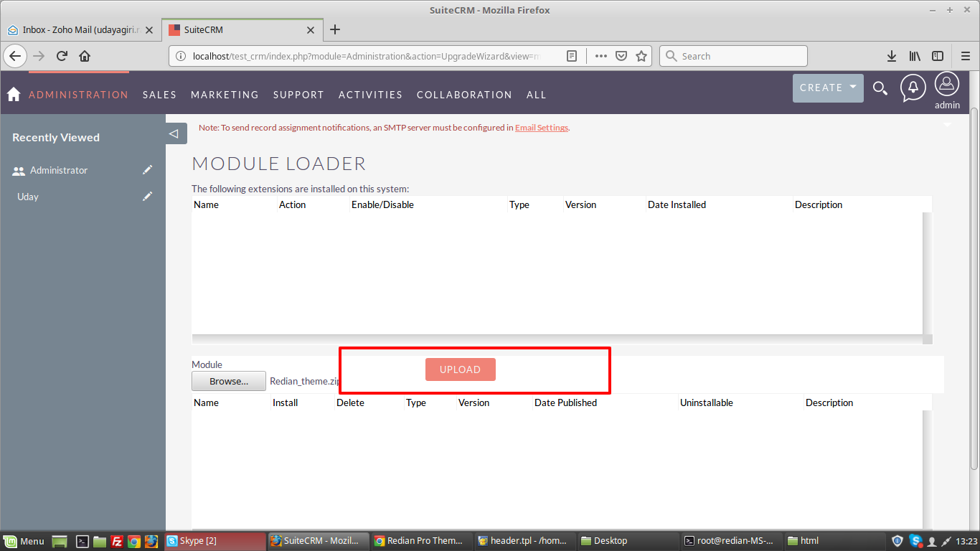Open the ADMINISTRATION menu
This screenshot has width=980, height=551.
78,95
